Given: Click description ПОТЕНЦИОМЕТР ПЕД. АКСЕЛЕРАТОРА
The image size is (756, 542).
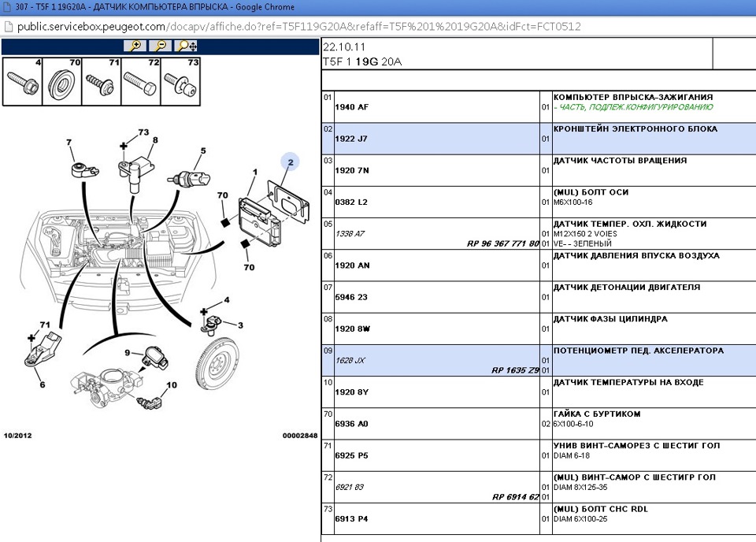Looking at the screenshot, I should point(639,351).
